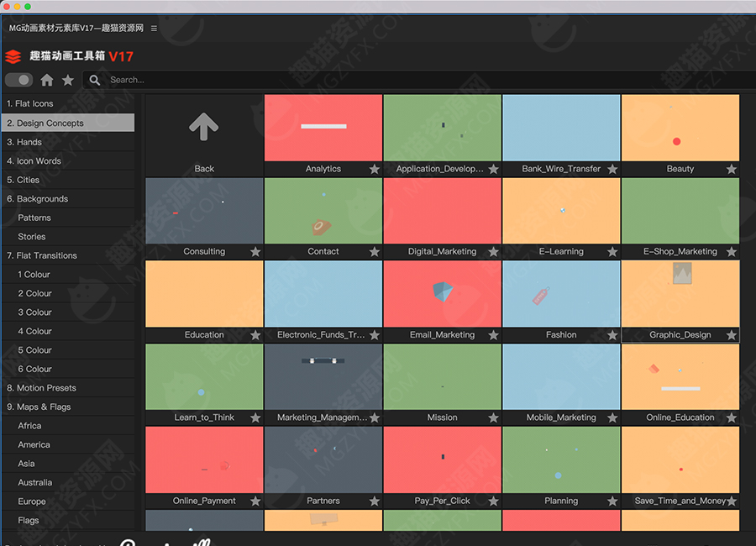This screenshot has height=546, width=756.
Task: Add Online_Payment to favorites star
Action: tap(255, 501)
